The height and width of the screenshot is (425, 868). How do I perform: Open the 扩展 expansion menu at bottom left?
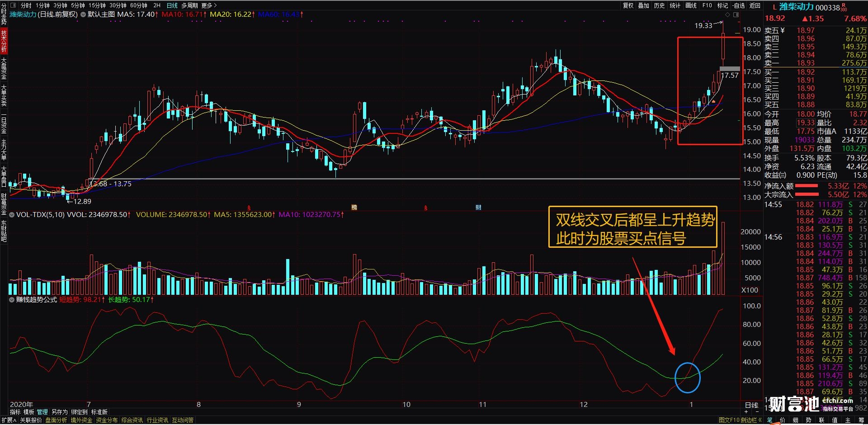9,420
